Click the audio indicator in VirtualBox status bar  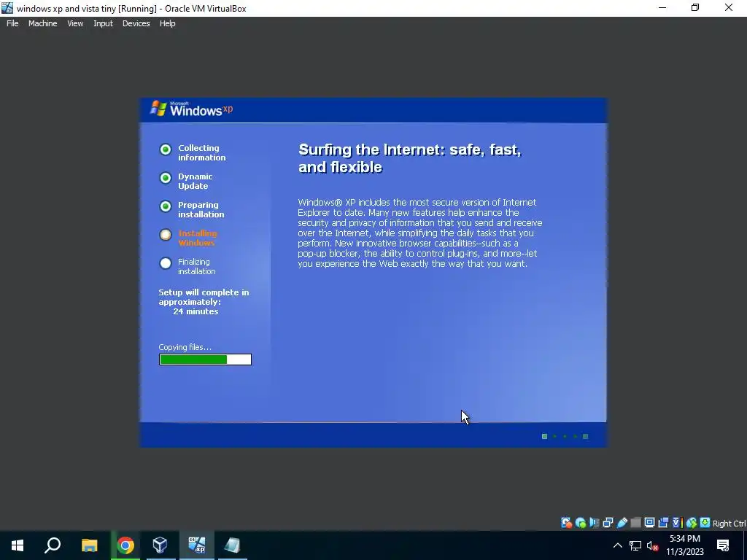(594, 523)
